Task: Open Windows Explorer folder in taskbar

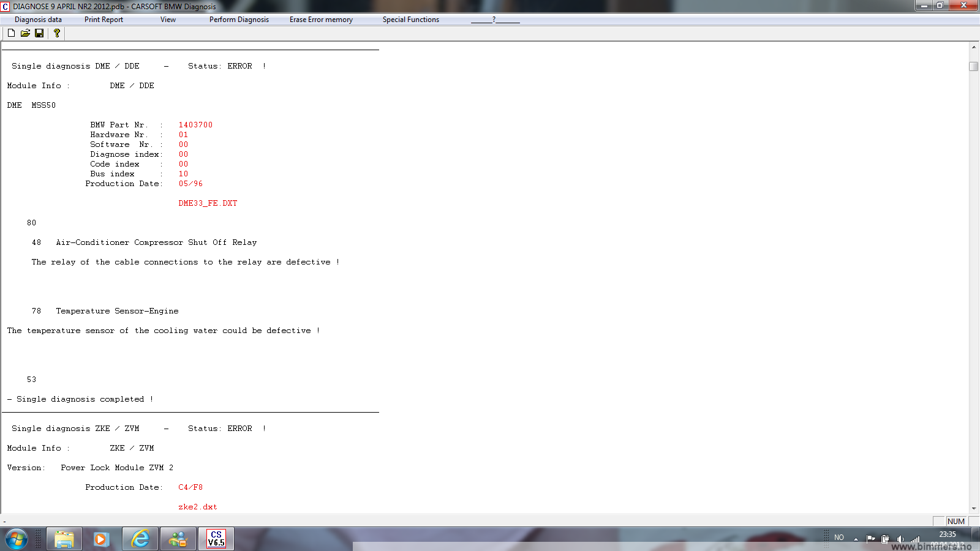Action: tap(64, 539)
